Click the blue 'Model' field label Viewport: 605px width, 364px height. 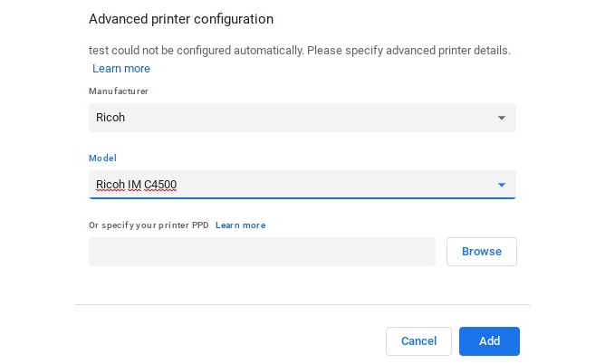[102, 158]
